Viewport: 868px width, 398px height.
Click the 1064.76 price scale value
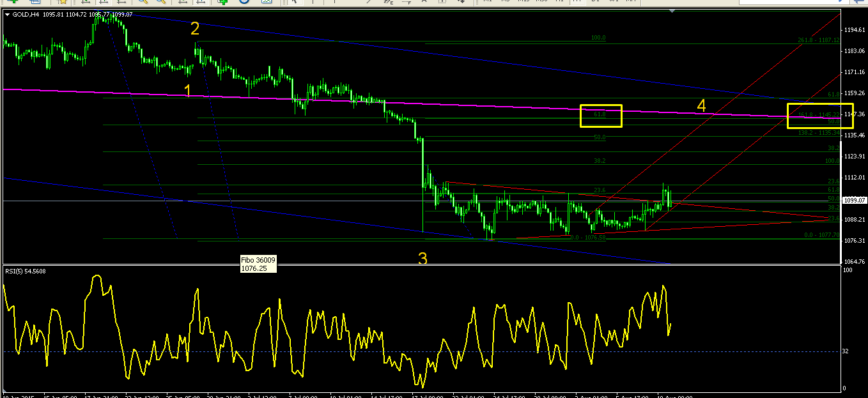tap(855, 261)
